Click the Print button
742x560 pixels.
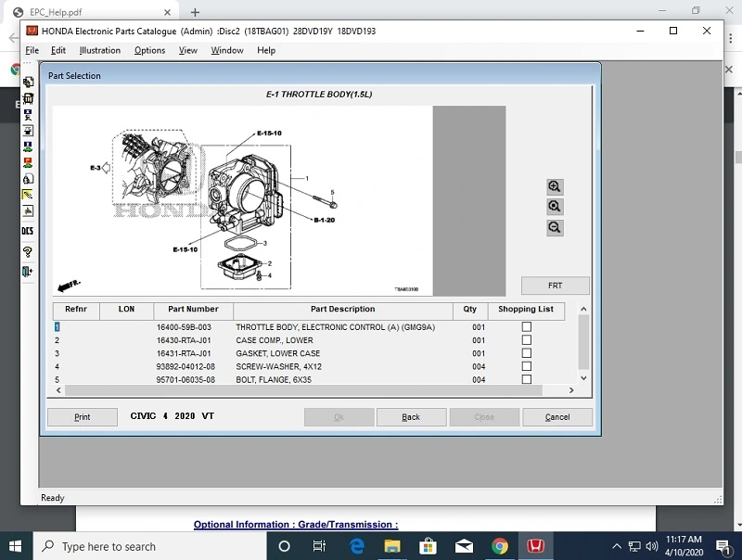tap(83, 417)
